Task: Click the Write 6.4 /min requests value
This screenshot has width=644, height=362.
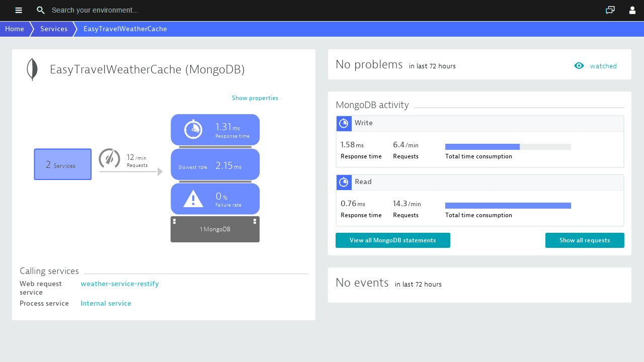Action: (x=406, y=145)
